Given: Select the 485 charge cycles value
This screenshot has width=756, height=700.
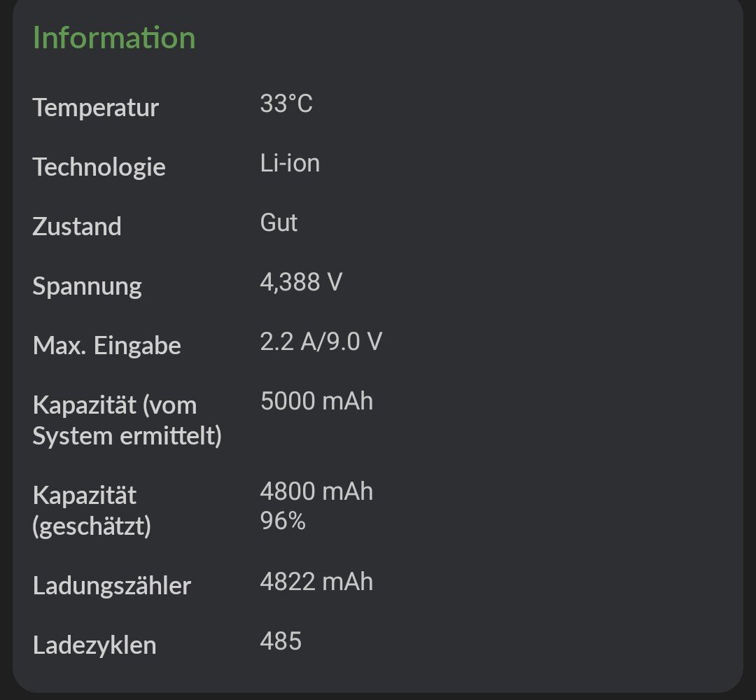Looking at the screenshot, I should [x=281, y=642].
